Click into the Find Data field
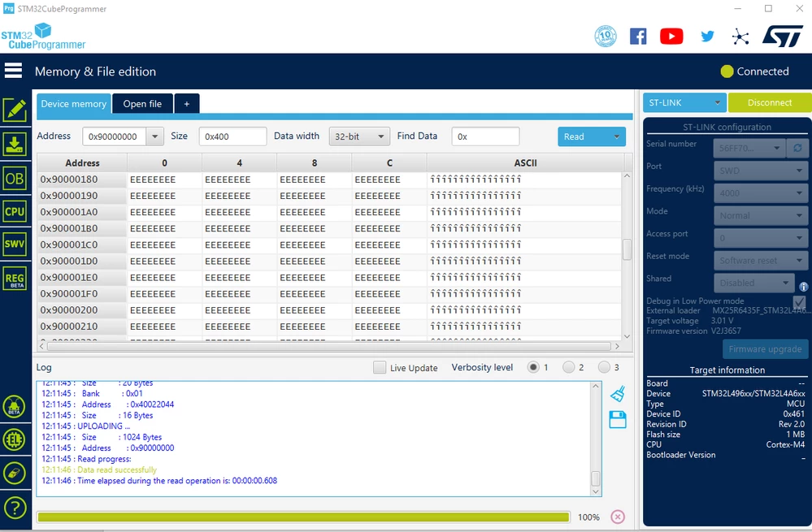This screenshot has width=812, height=532. [485, 136]
